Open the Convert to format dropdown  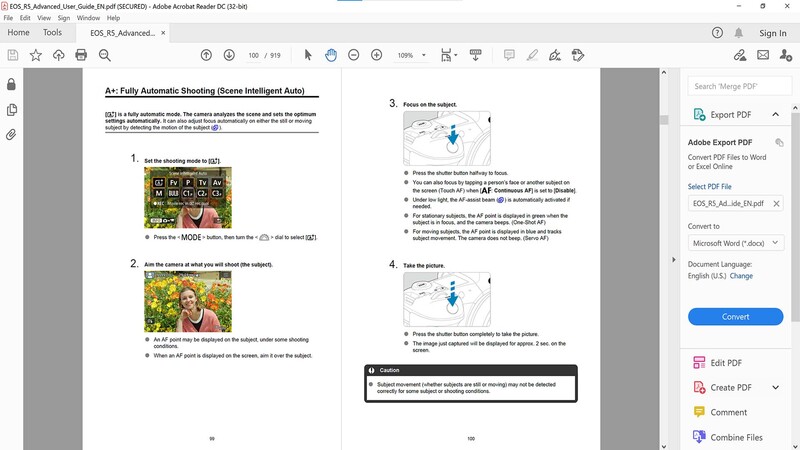[735, 243]
